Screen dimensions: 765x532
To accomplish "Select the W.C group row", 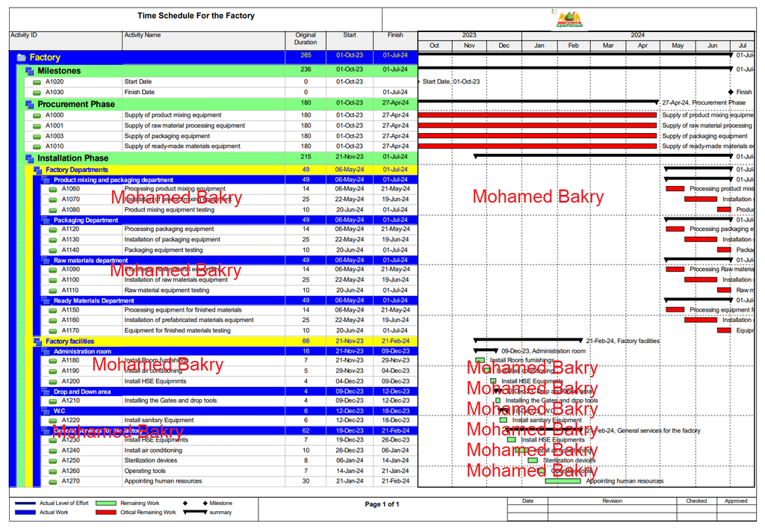I will coord(229,411).
